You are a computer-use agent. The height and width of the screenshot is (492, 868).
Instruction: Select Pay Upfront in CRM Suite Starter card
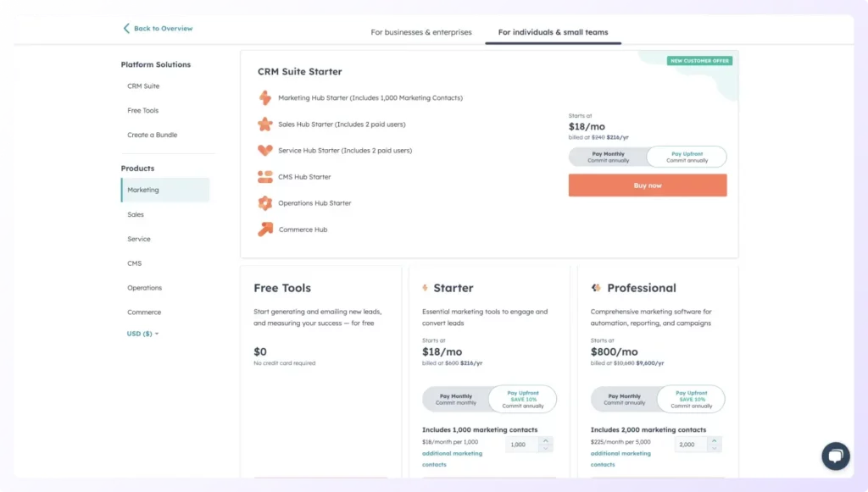[x=687, y=157]
